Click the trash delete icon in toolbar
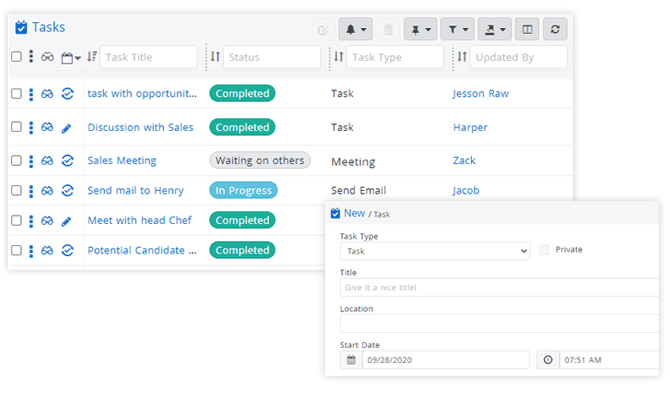The image size is (670, 400). pos(388,29)
